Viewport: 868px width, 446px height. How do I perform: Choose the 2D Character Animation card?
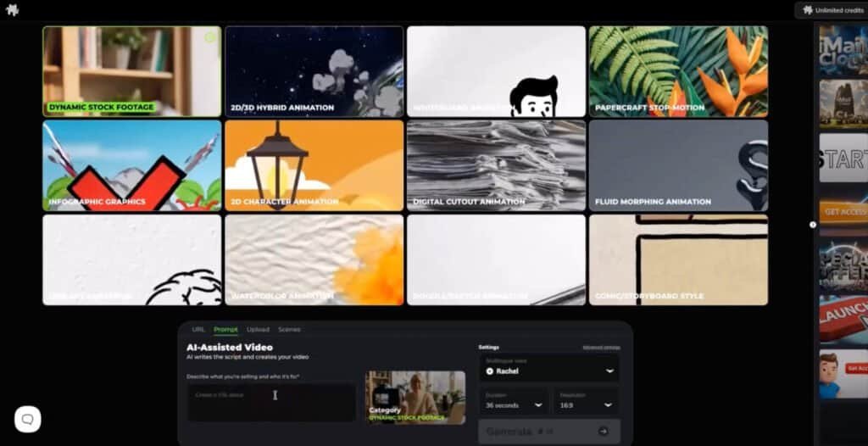pyautogui.click(x=314, y=165)
